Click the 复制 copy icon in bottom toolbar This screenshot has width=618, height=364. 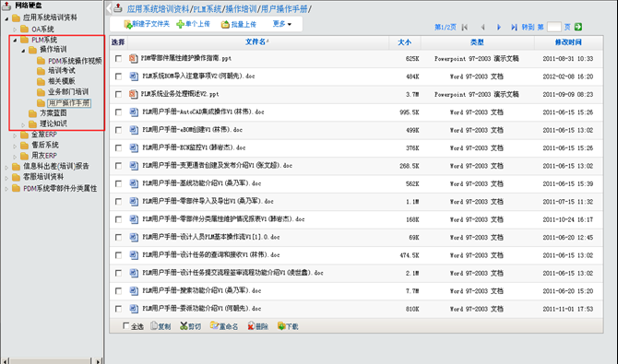pos(154,326)
